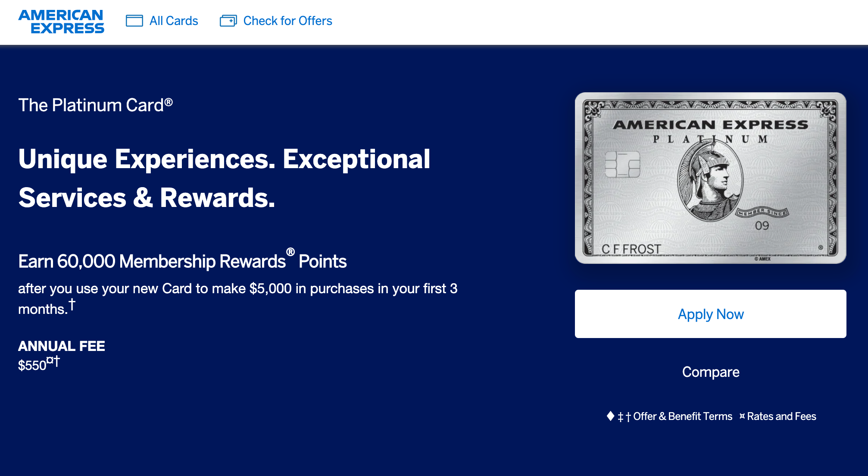Click the diamond symbol before Offer Terms

(610, 416)
